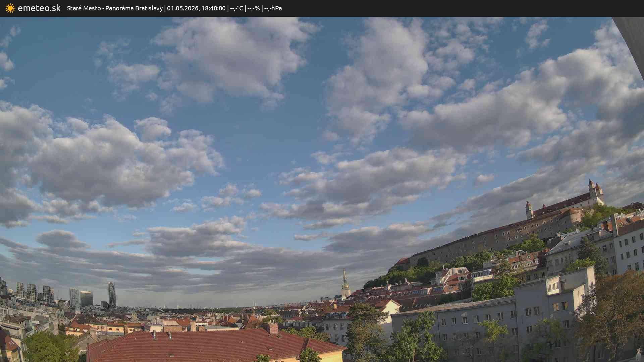The image size is (644, 362).
Task: Click the pressure reading '--,-hPa'
Action: click(273, 8)
